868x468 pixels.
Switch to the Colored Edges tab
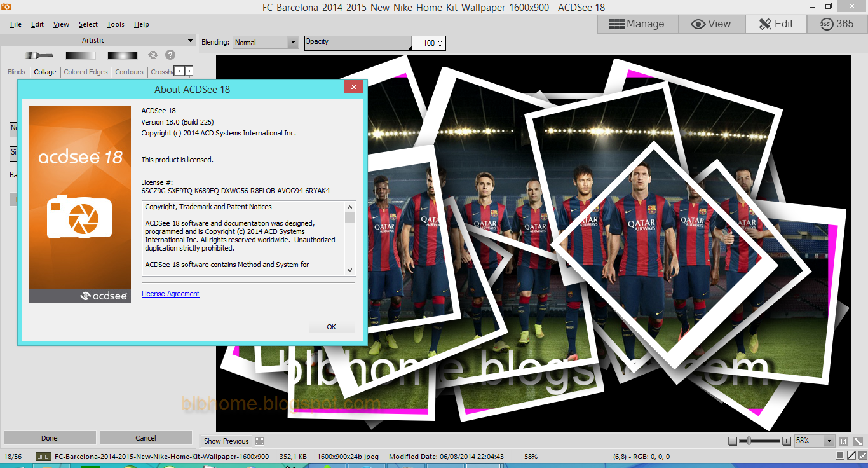point(86,72)
